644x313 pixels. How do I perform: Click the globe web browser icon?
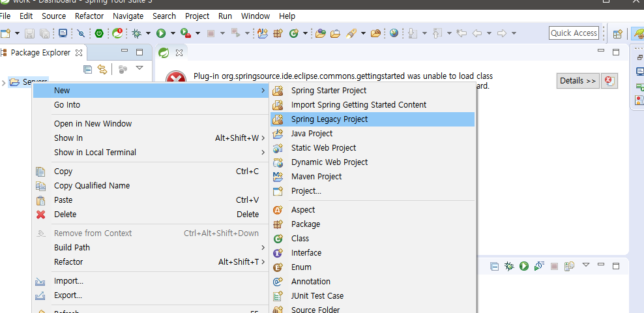[x=394, y=33]
